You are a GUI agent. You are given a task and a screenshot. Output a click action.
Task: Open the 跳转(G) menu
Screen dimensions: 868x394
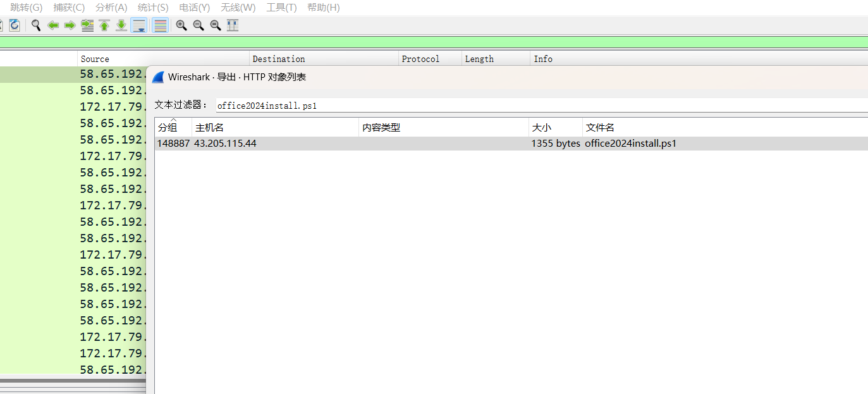27,8
